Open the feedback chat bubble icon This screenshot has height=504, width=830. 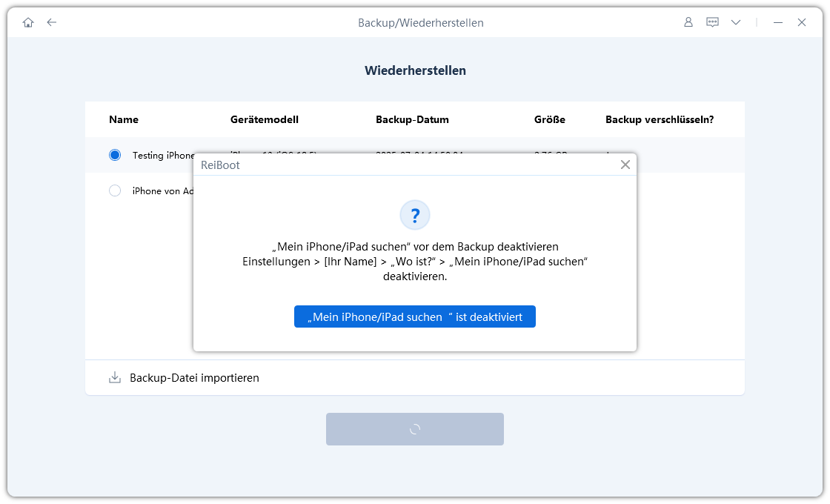click(x=712, y=22)
